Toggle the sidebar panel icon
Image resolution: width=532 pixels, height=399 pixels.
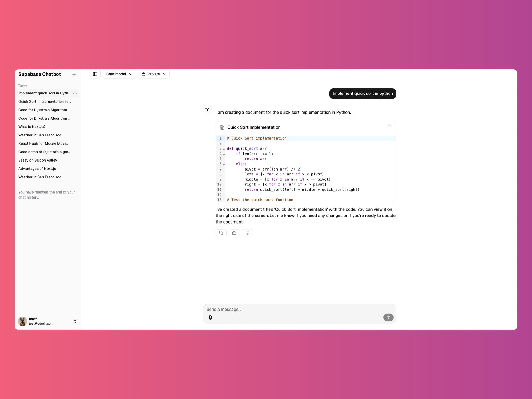click(x=95, y=74)
